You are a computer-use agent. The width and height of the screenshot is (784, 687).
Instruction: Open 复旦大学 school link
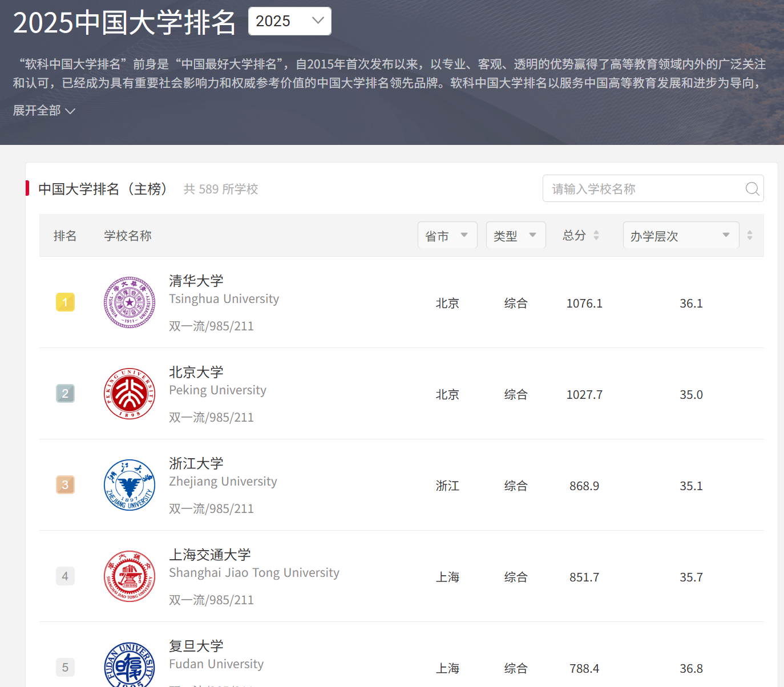click(x=196, y=646)
